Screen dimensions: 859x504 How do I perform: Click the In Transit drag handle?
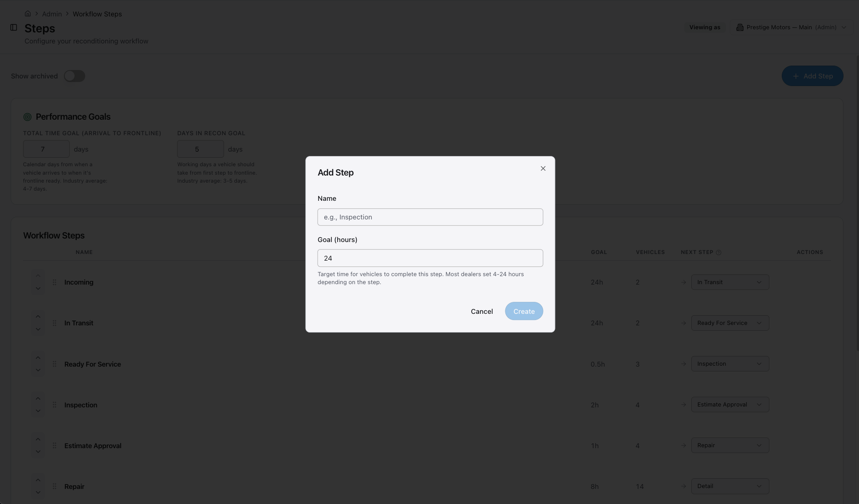tap(55, 323)
